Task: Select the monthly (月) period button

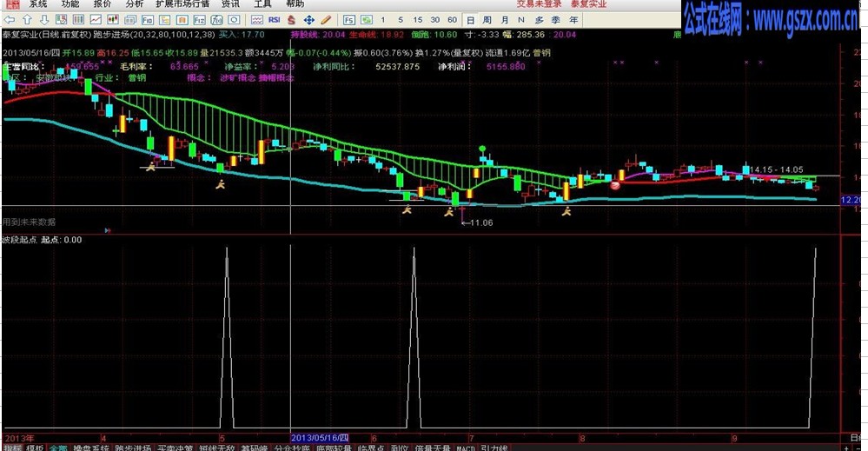Action: coord(505,20)
